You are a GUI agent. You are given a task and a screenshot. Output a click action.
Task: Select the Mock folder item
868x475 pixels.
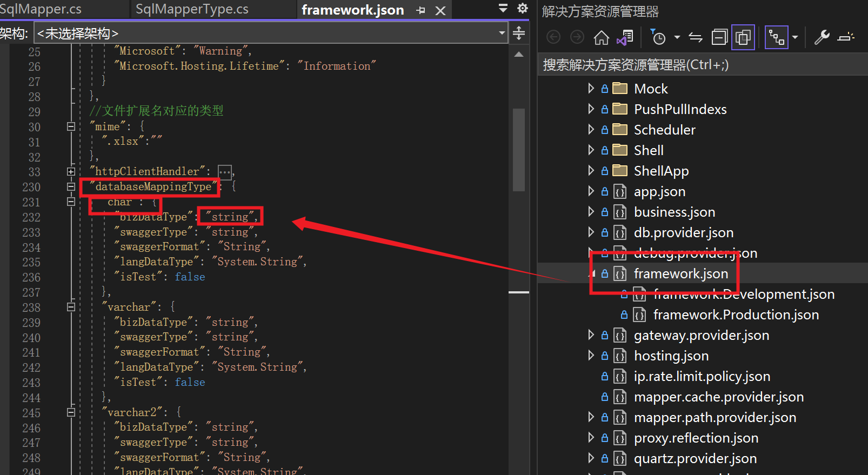point(651,89)
